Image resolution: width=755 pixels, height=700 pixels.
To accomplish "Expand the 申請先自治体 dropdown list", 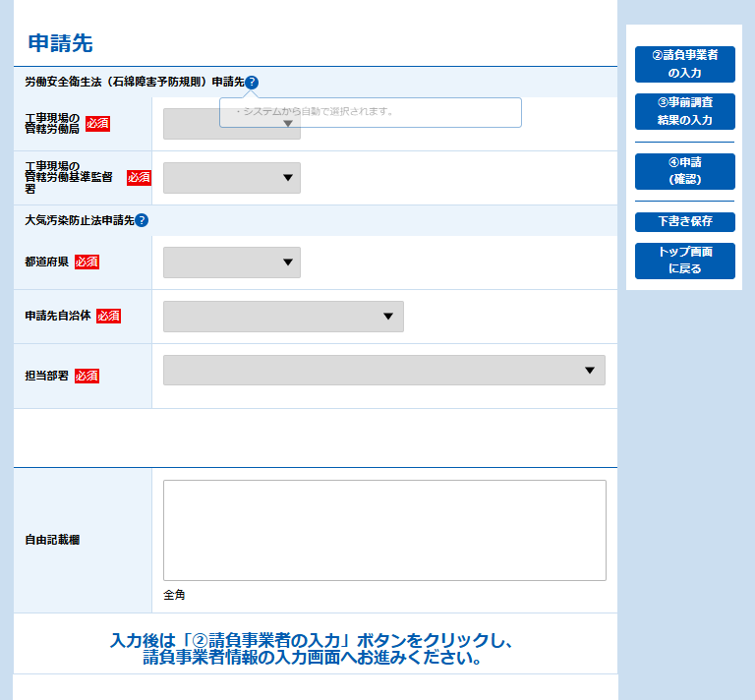I will click(283, 317).
